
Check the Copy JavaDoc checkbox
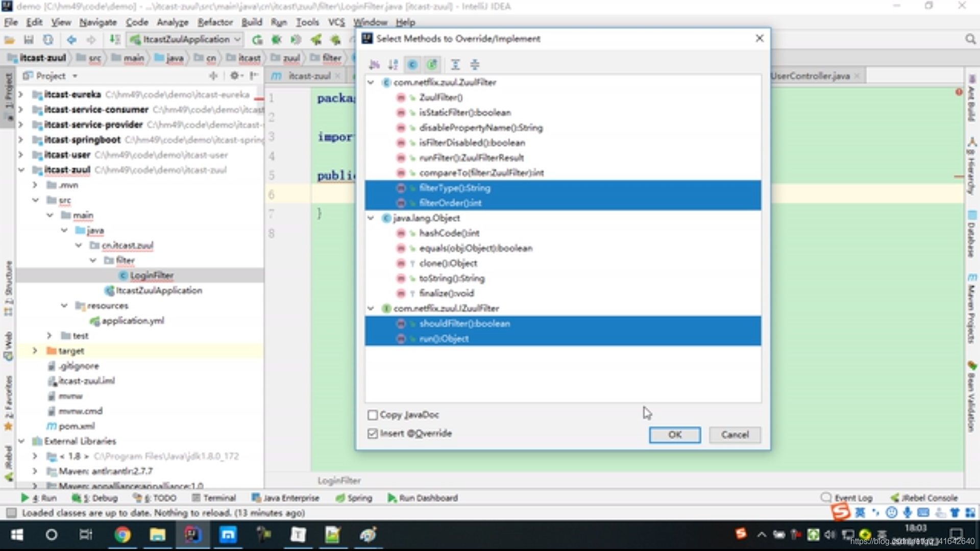373,415
